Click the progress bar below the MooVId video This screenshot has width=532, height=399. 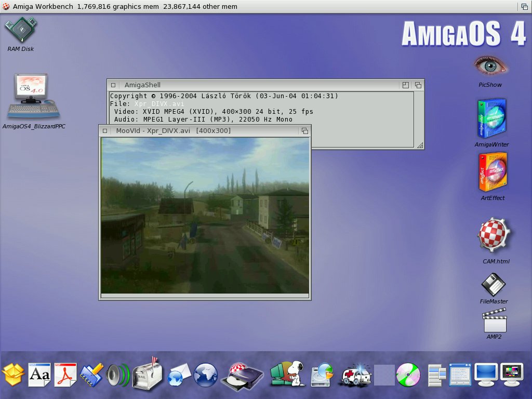pyautogui.click(x=205, y=296)
